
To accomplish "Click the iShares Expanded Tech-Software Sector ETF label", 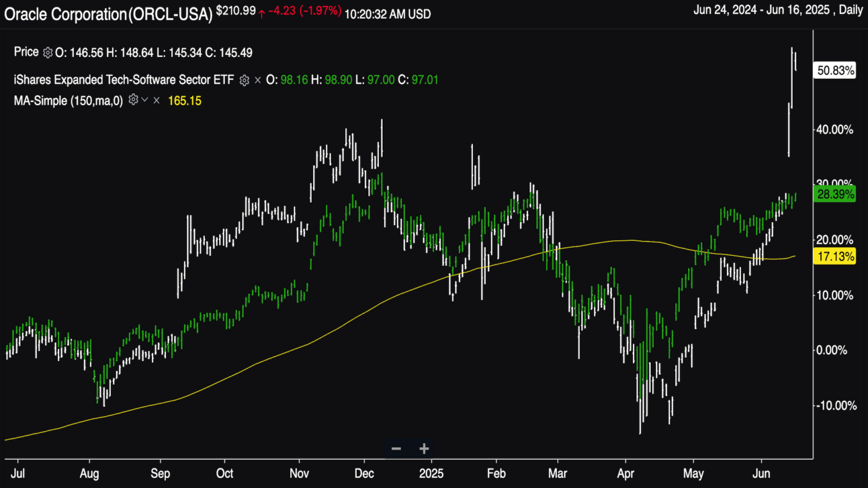I will pos(124,80).
